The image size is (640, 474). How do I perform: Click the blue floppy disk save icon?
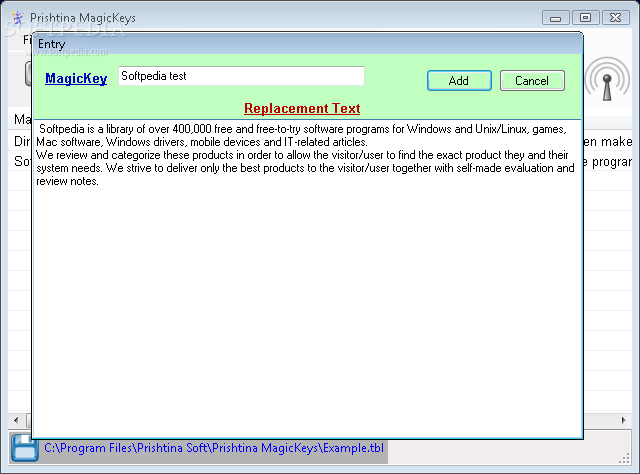[24, 448]
